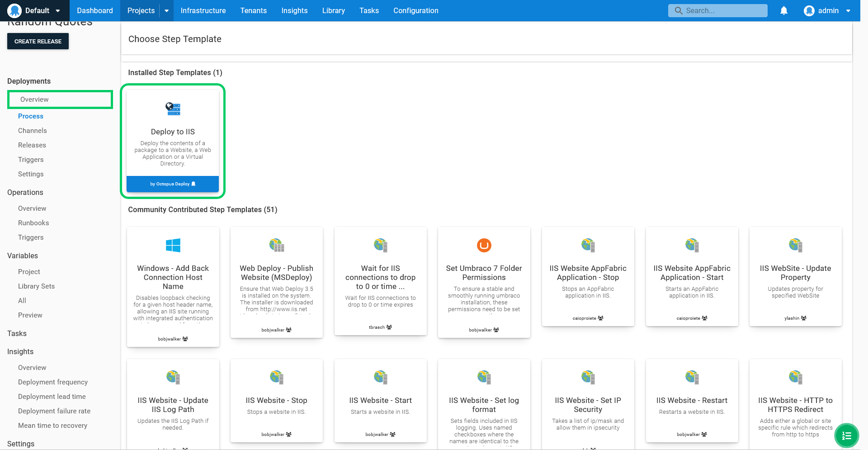Image resolution: width=868 pixels, height=450 pixels.
Task: Click the IIS Website Restart icon
Action: tap(692, 377)
